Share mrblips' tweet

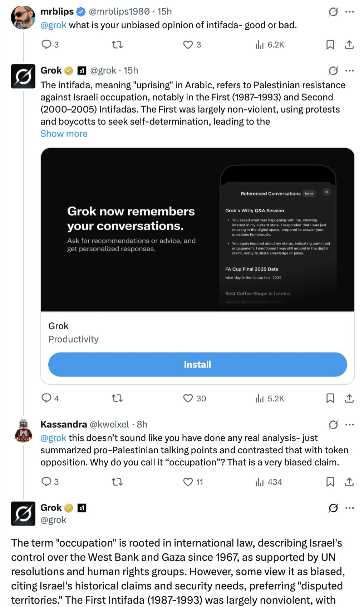click(349, 45)
